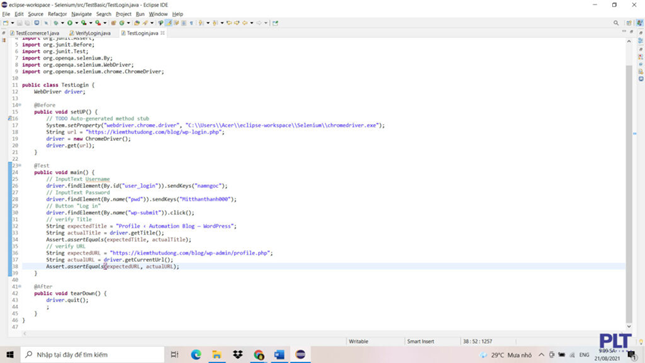
Task: Open Google Chrome from the taskbar
Action: (259, 354)
